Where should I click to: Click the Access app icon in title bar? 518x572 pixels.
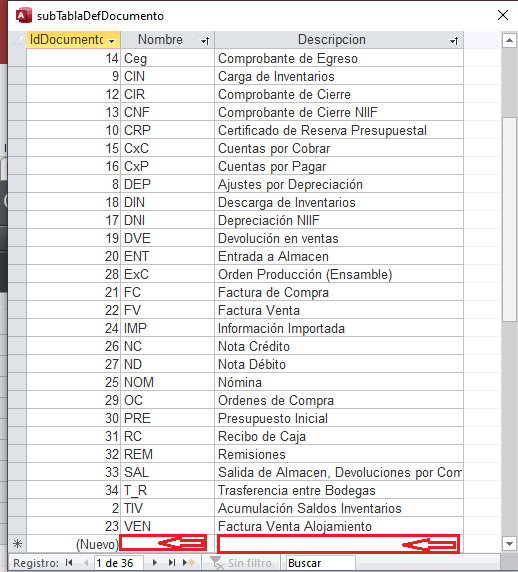[x=24, y=15]
